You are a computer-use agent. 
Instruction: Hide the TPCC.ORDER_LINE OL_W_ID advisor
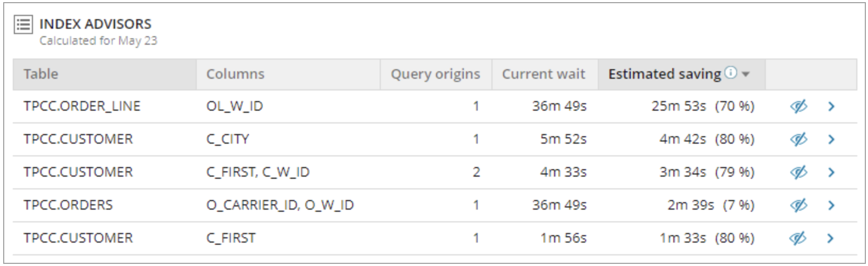[798, 106]
